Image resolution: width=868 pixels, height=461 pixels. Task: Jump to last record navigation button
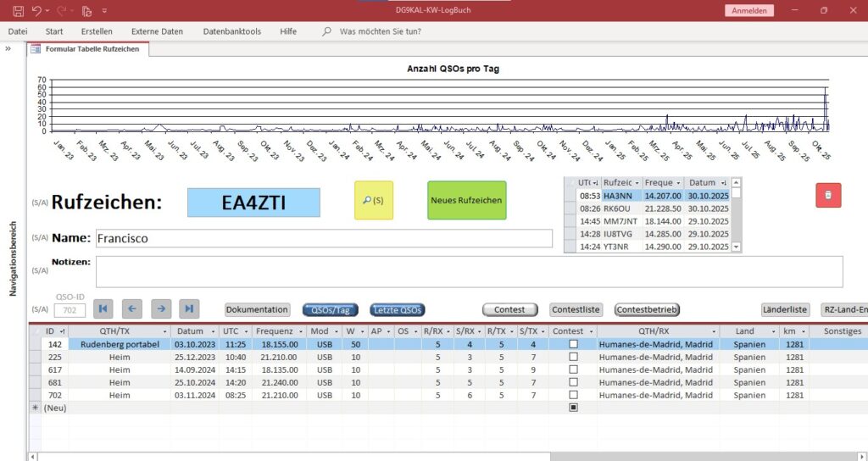[x=189, y=309]
